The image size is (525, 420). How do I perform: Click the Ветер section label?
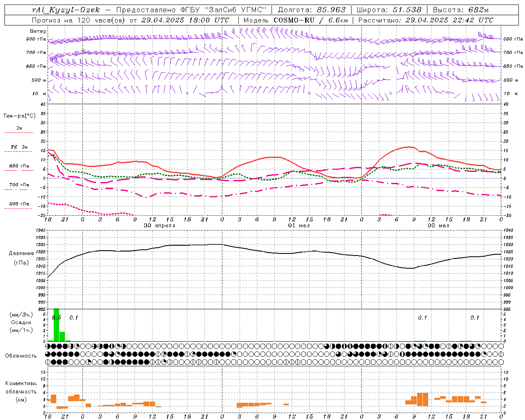pyautogui.click(x=38, y=31)
